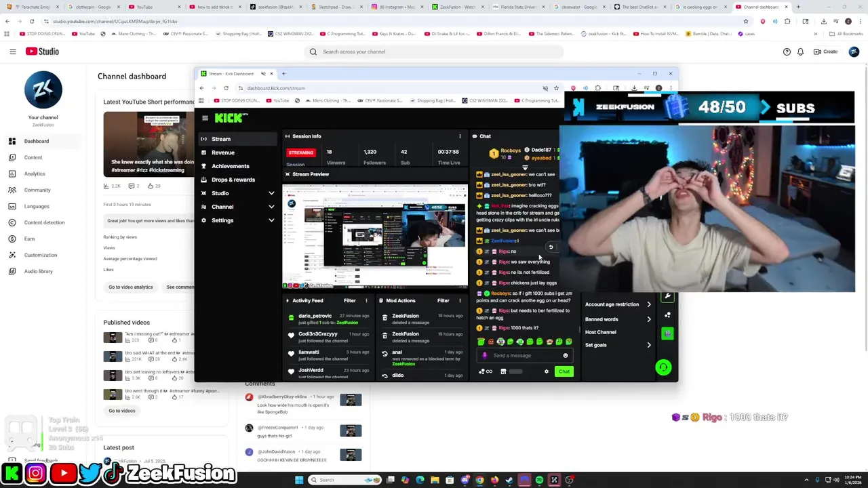Open YouTube Studio notifications bell
The width and height of the screenshot is (868, 488).
pos(800,52)
